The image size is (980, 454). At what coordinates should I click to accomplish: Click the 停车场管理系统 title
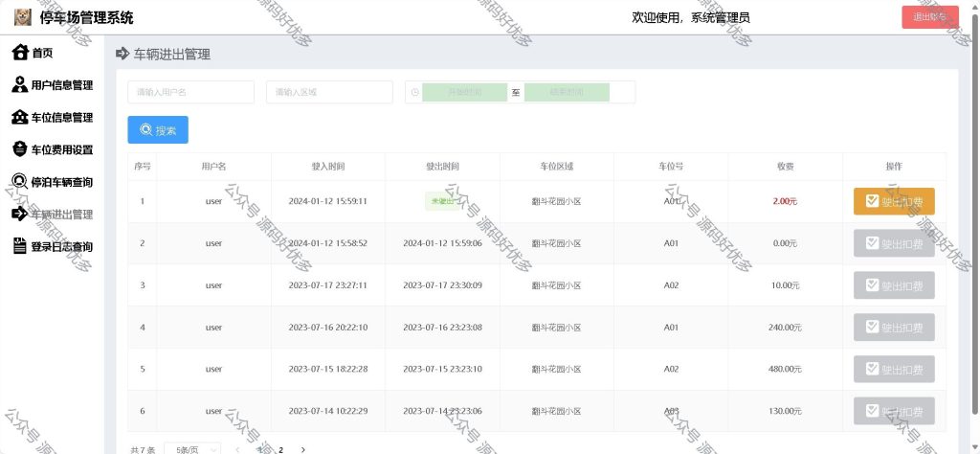point(86,17)
